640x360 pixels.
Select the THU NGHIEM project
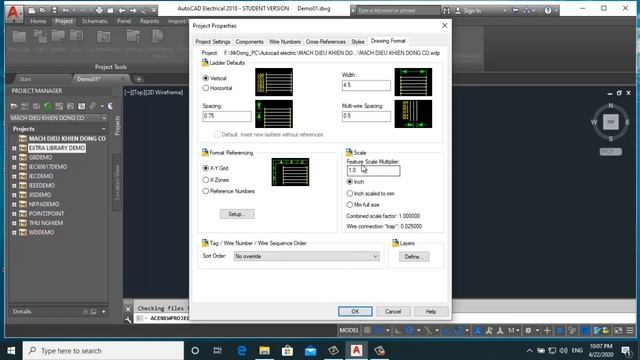(46, 223)
